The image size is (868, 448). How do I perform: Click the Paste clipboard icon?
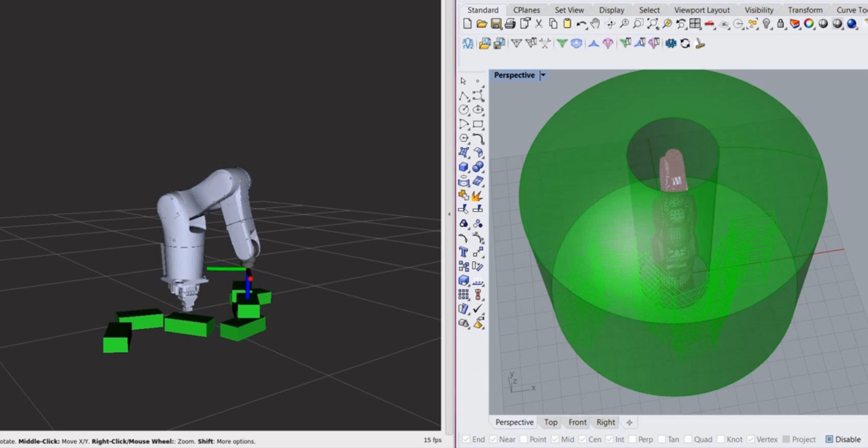tap(567, 23)
